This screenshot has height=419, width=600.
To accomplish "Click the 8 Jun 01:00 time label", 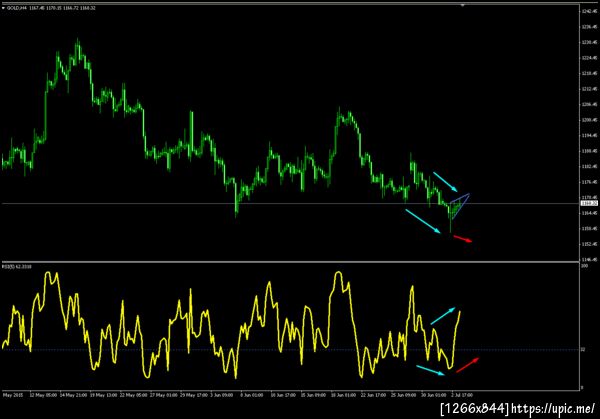I will [x=252, y=395].
